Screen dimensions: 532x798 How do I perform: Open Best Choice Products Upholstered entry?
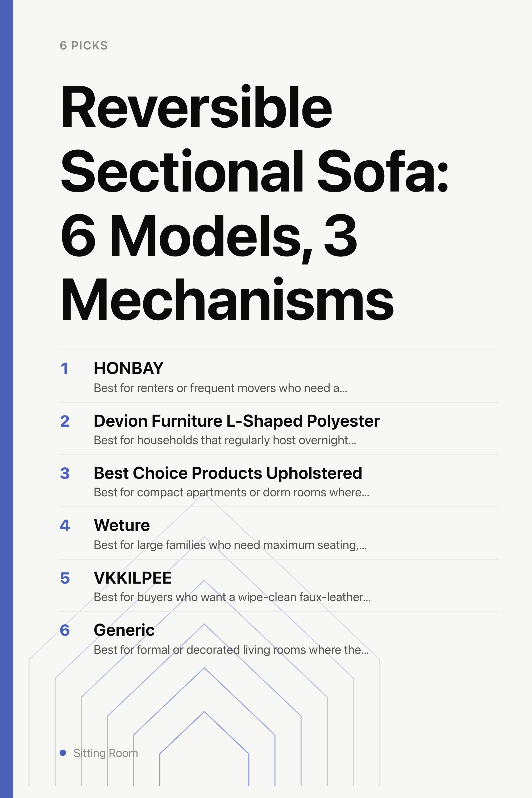coord(228,473)
